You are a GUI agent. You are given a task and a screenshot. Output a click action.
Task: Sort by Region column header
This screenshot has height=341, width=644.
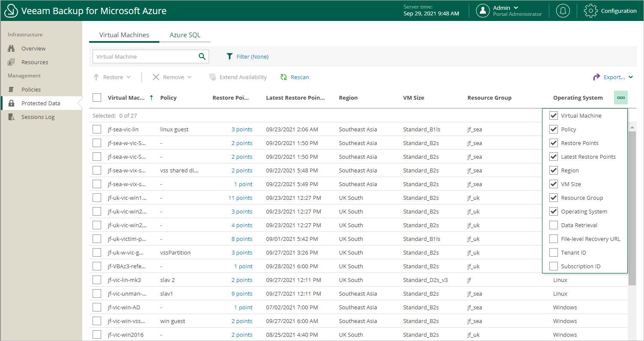click(x=348, y=98)
